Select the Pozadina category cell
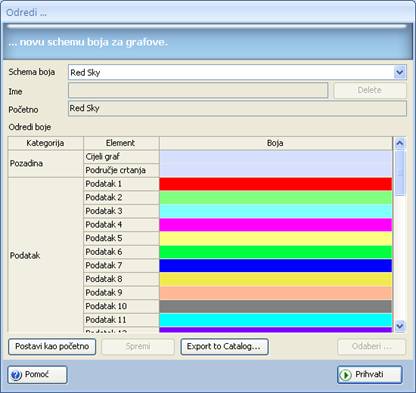The height and width of the screenshot is (393, 416). click(x=45, y=164)
